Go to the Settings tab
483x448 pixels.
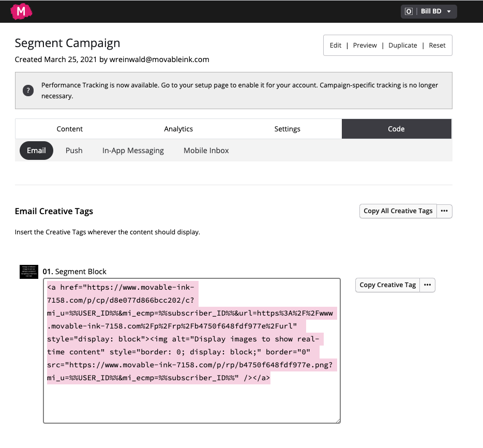(x=287, y=129)
